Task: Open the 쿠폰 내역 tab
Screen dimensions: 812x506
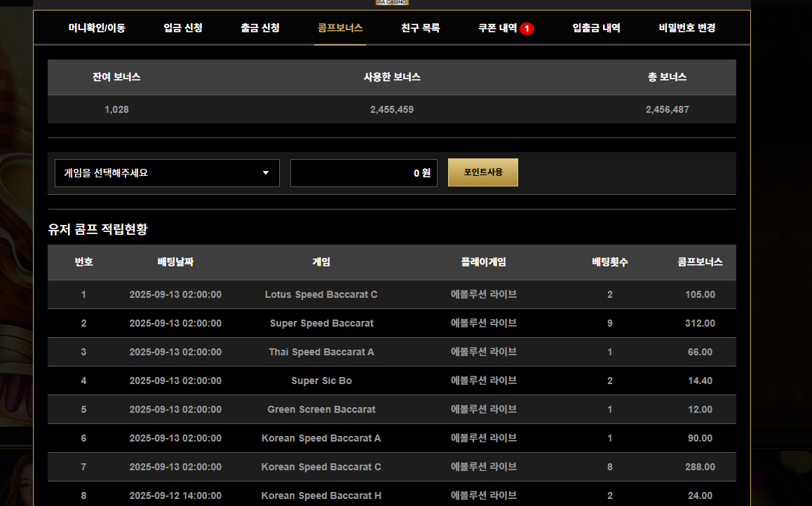Action: point(498,28)
